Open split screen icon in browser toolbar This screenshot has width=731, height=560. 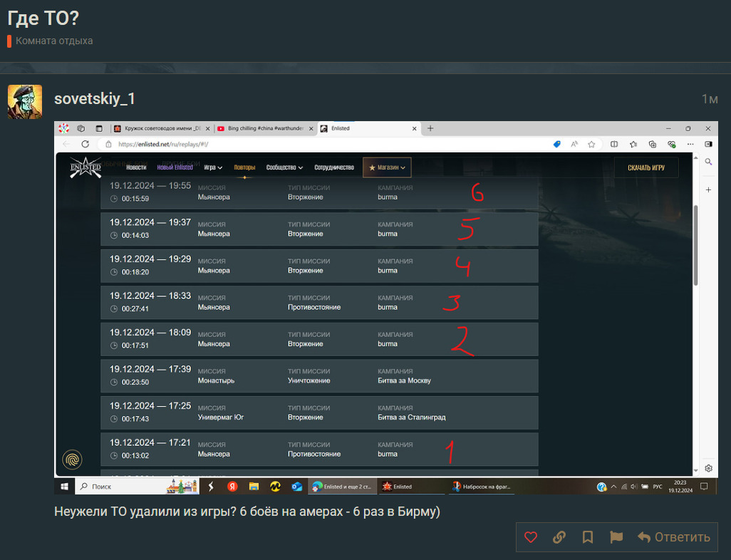(x=614, y=144)
